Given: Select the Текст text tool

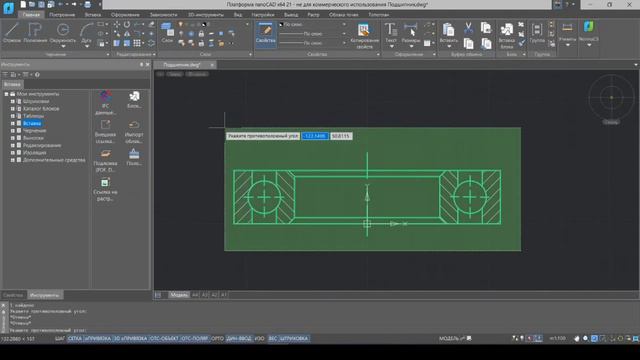Looking at the screenshot, I should (391, 33).
